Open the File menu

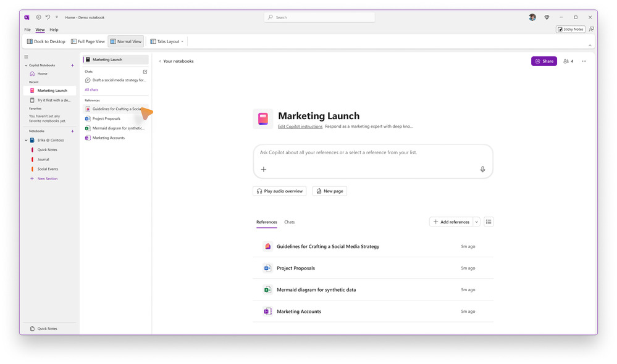(x=27, y=30)
